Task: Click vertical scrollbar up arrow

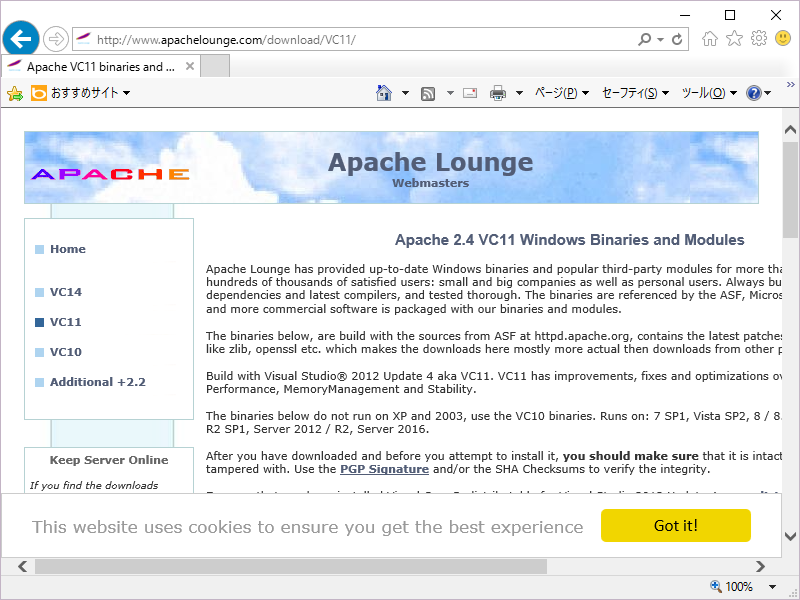Action: 790,130
